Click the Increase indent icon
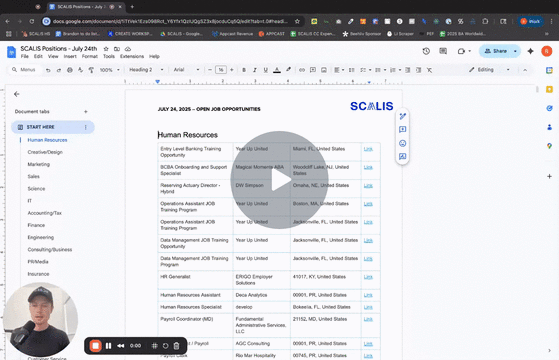Viewport: 559px width, 360px height. click(419, 70)
